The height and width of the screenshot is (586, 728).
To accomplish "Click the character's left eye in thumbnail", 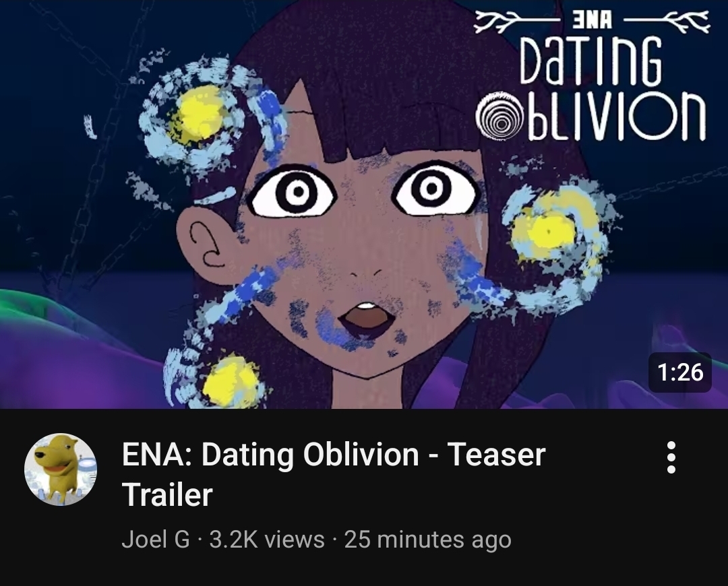I will [x=293, y=191].
